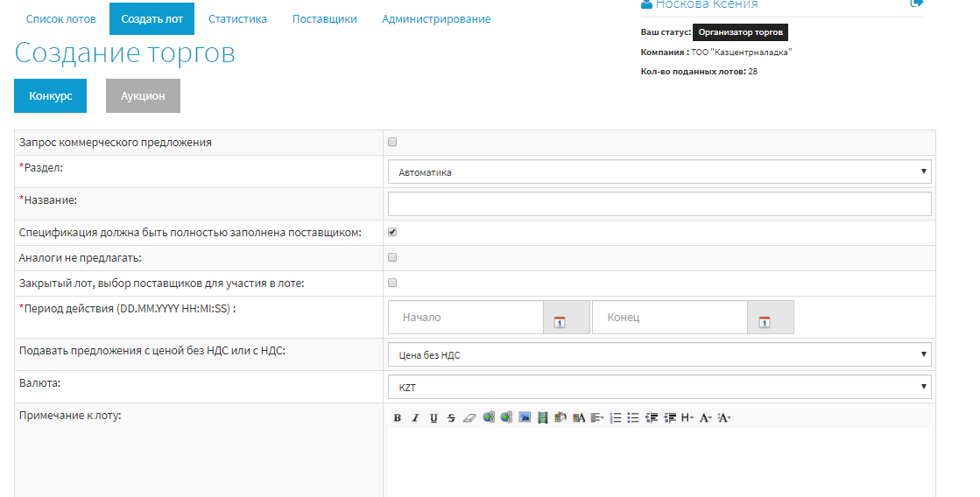This screenshot has width=980, height=497.
Task: Uncheck the Спецификация должна быть заполнена checkbox
Action: (392, 232)
